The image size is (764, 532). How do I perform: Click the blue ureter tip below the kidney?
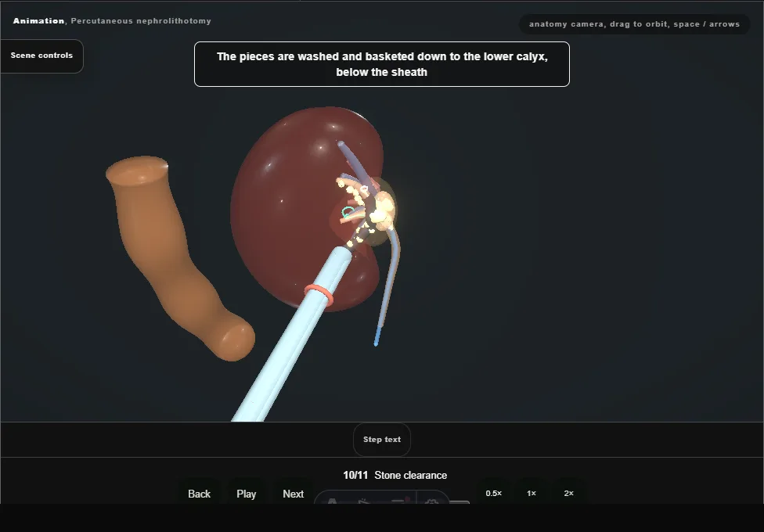coord(377,338)
